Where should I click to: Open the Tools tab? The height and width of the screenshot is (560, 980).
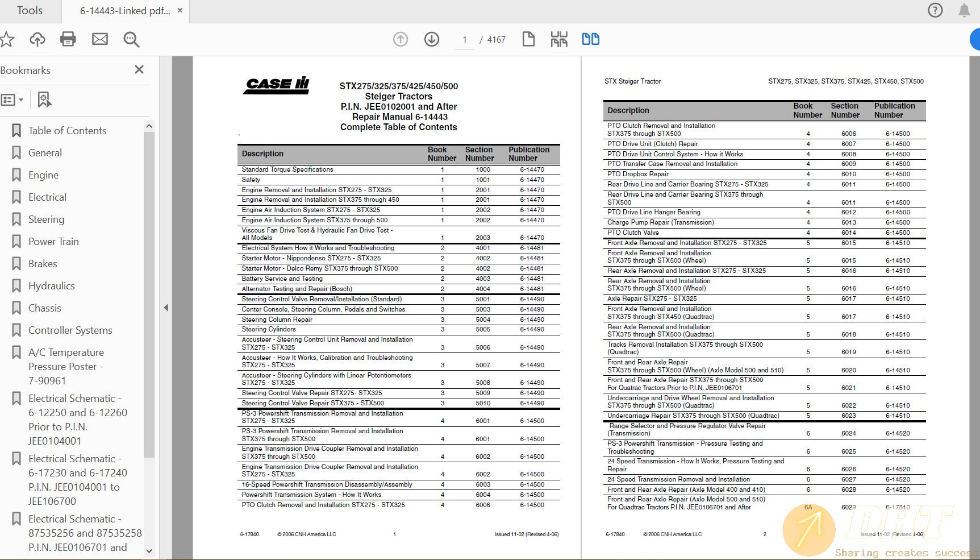coord(30,11)
